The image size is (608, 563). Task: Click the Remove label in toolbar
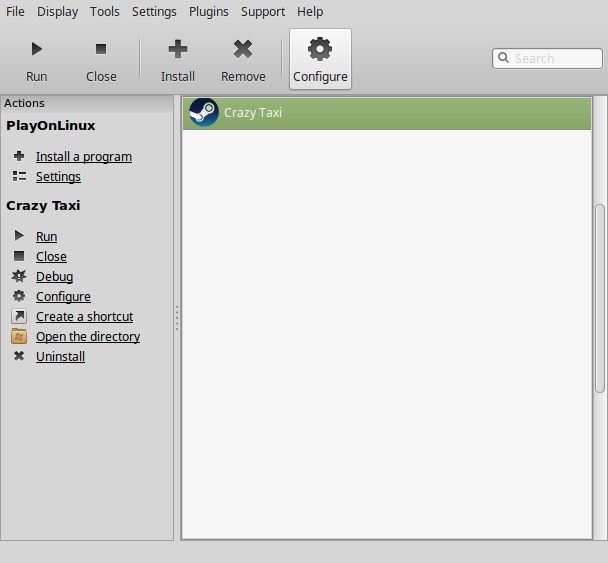[243, 76]
